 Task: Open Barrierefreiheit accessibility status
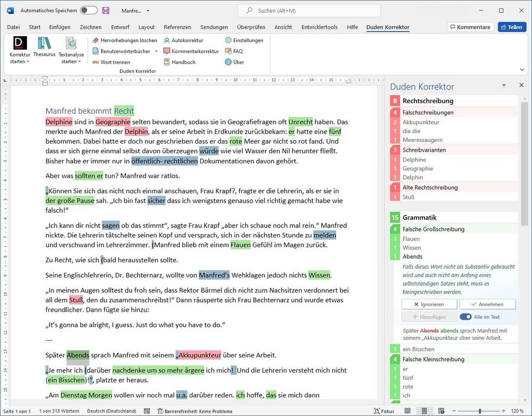(195, 411)
